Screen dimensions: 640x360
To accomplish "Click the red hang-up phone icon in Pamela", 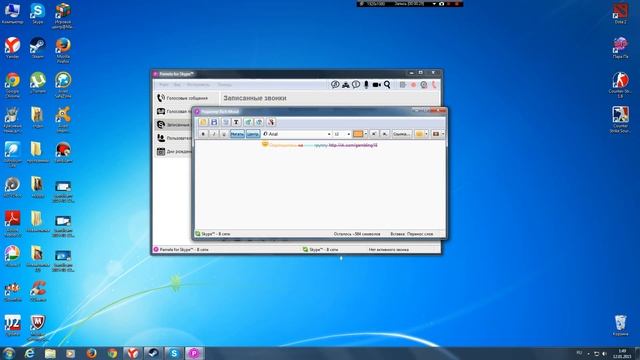I will pyautogui.click(x=434, y=85).
